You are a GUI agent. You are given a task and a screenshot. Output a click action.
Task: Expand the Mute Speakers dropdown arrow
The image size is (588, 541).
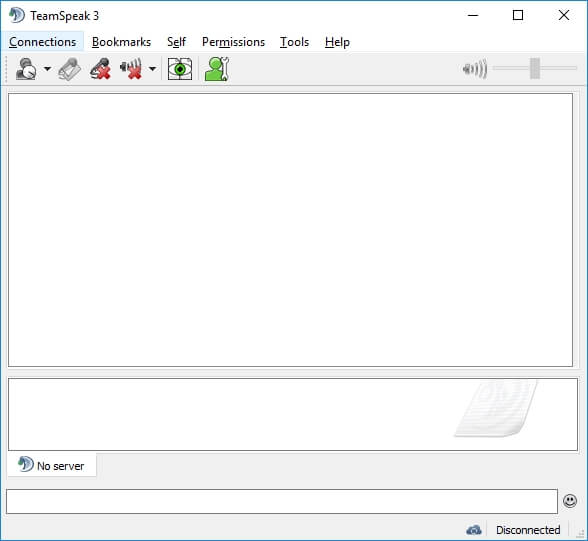coord(152,69)
